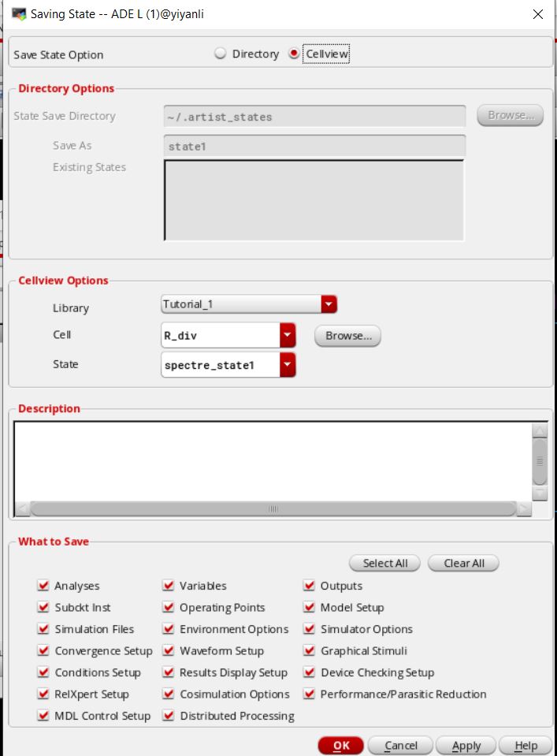
Task: Click Browse button next to Cell field
Action: pos(348,336)
